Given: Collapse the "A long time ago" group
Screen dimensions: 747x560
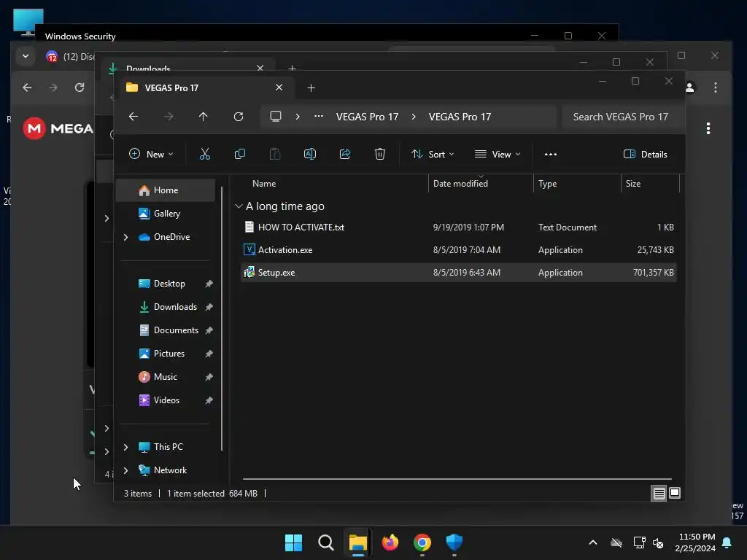Looking at the screenshot, I should point(239,206).
